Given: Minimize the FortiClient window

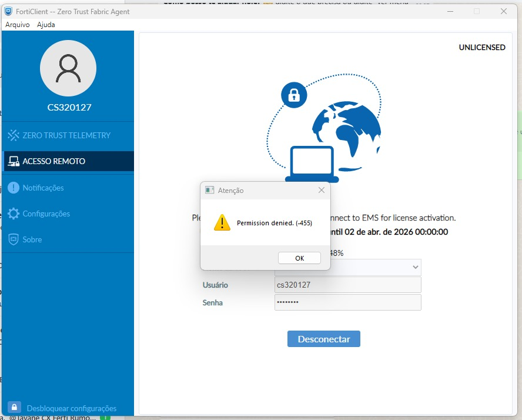Looking at the screenshot, I should (x=450, y=11).
